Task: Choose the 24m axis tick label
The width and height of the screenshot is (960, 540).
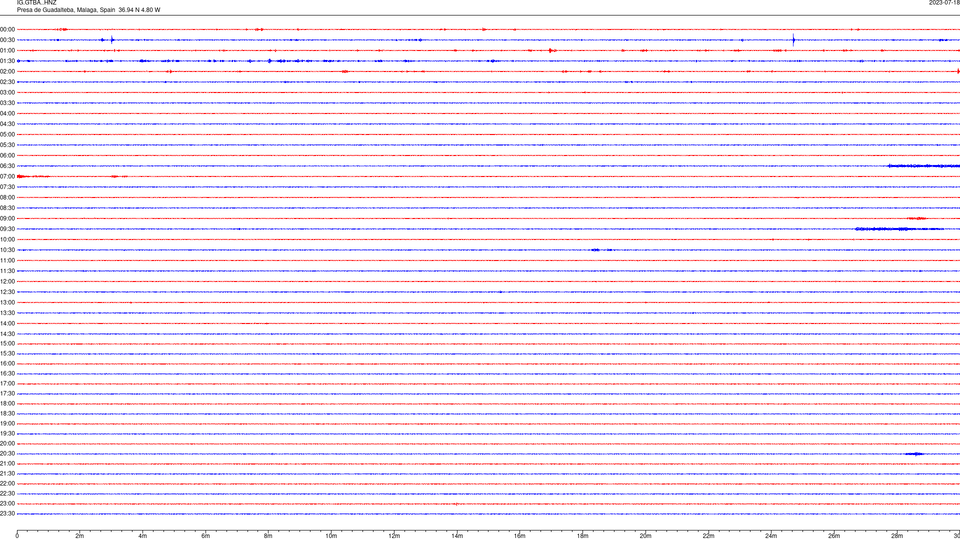Action: point(771,536)
